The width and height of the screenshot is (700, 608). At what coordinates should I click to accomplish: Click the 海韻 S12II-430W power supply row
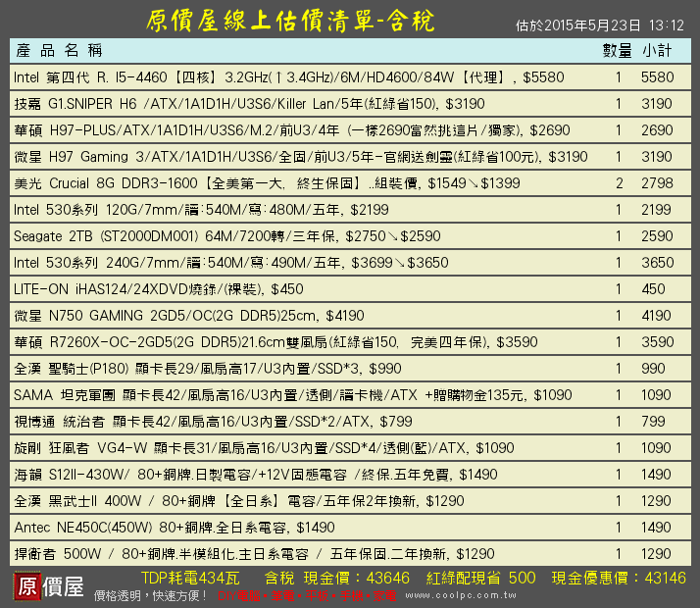pyautogui.click(x=350, y=475)
